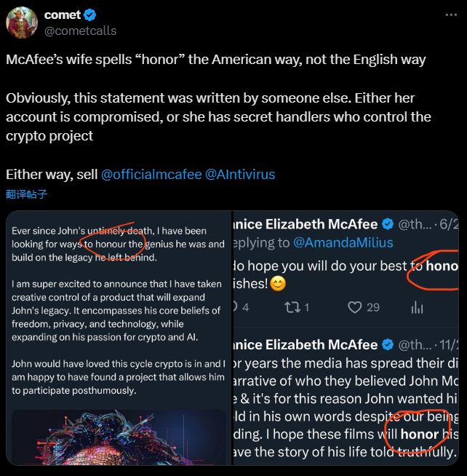Open the @AIntivirus mention link
The width and height of the screenshot is (467, 476).
(240, 175)
